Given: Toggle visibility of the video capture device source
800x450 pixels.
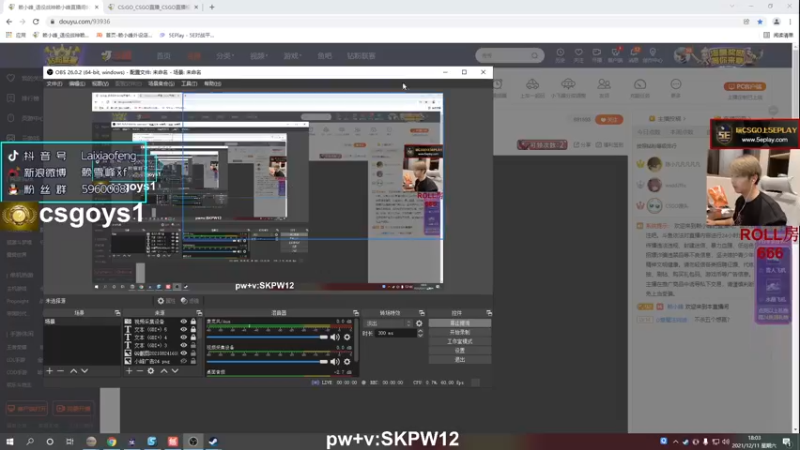Looking at the screenshot, I should [184, 322].
